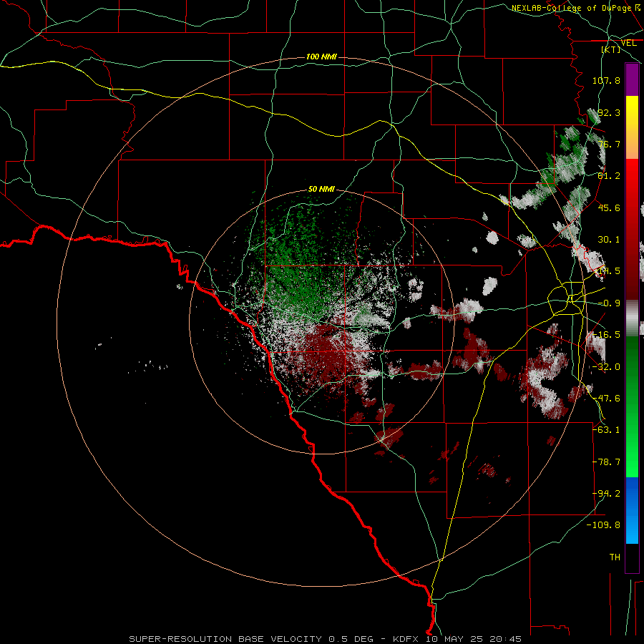This screenshot has height=644, width=644.
Task: Click the 30.1 velocity scale value
Action: click(x=609, y=240)
